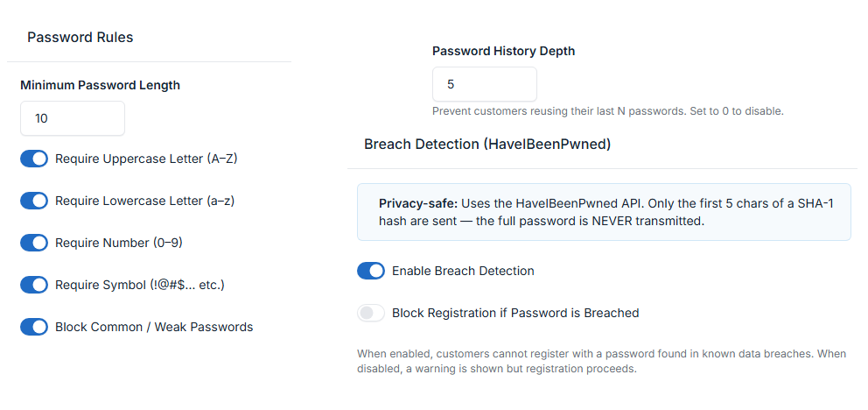Viewport: 868px width, 410px height.
Task: Click the 'Block Common / Weak Passwords' label text
Action: coord(154,327)
